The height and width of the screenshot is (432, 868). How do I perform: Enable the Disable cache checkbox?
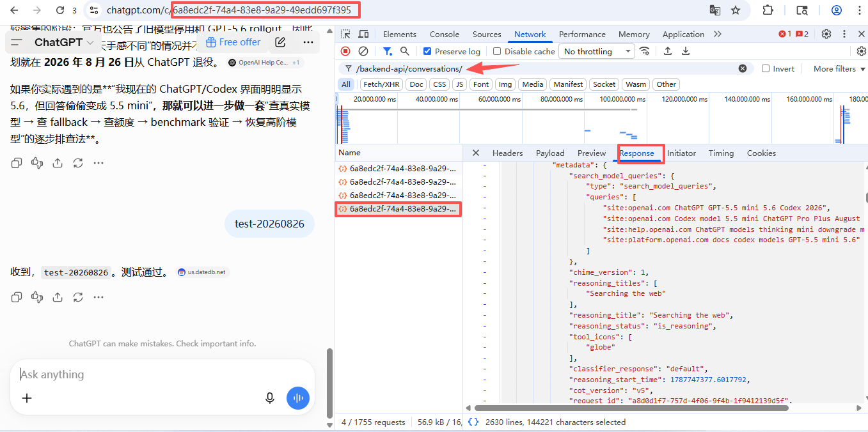[x=497, y=51]
